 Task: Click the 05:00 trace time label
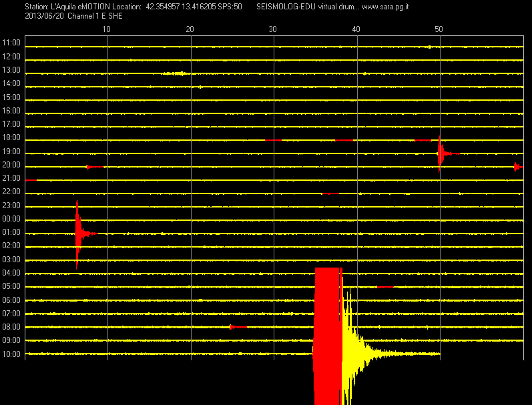(x=11, y=286)
